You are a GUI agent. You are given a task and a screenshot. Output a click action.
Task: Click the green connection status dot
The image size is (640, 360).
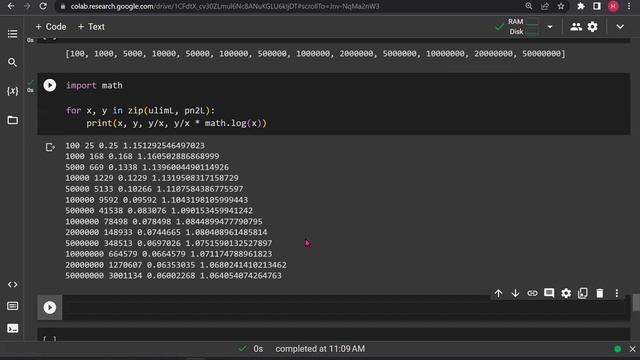pyautogui.click(x=618, y=349)
